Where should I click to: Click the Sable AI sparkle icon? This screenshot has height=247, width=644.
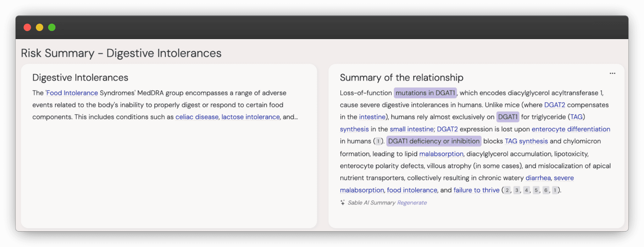342,203
